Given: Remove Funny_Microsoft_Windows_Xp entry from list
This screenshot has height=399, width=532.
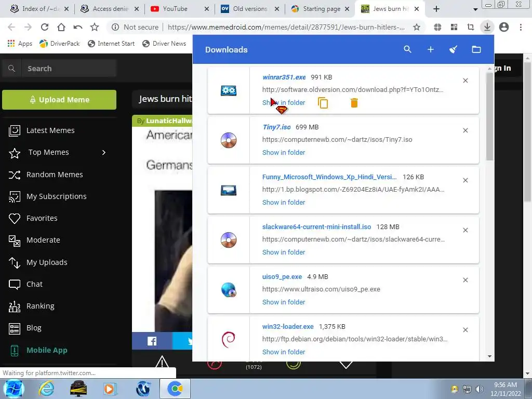Looking at the screenshot, I should click(x=465, y=180).
